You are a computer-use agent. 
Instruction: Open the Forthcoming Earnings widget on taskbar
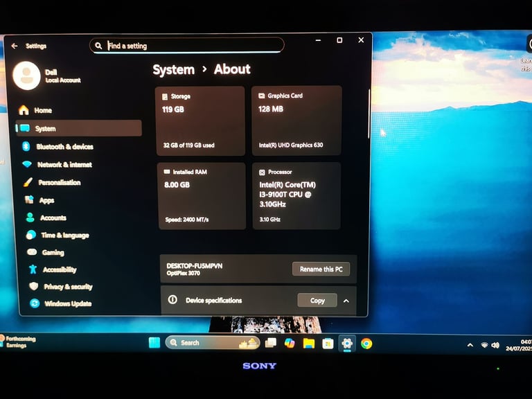coord(18,342)
